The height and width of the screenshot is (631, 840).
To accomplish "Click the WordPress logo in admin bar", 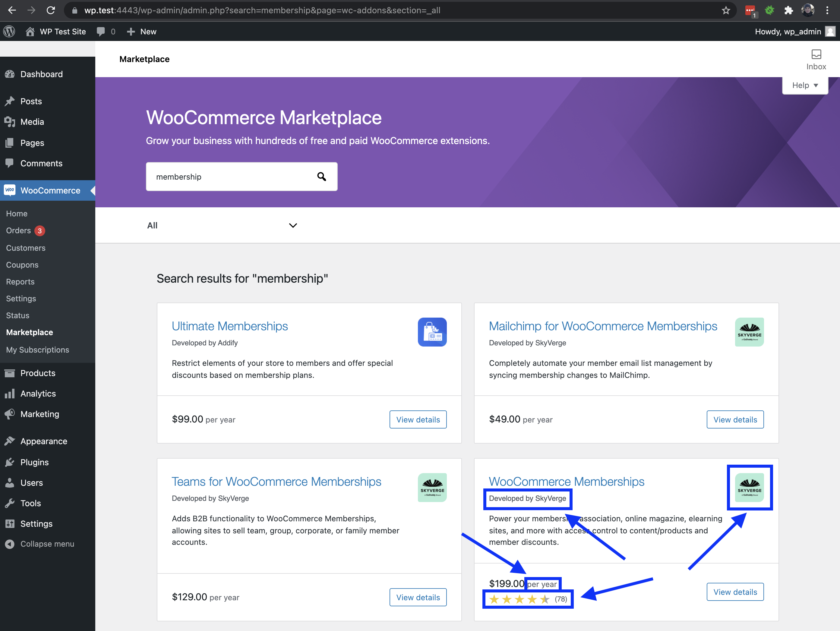I will pos(9,32).
